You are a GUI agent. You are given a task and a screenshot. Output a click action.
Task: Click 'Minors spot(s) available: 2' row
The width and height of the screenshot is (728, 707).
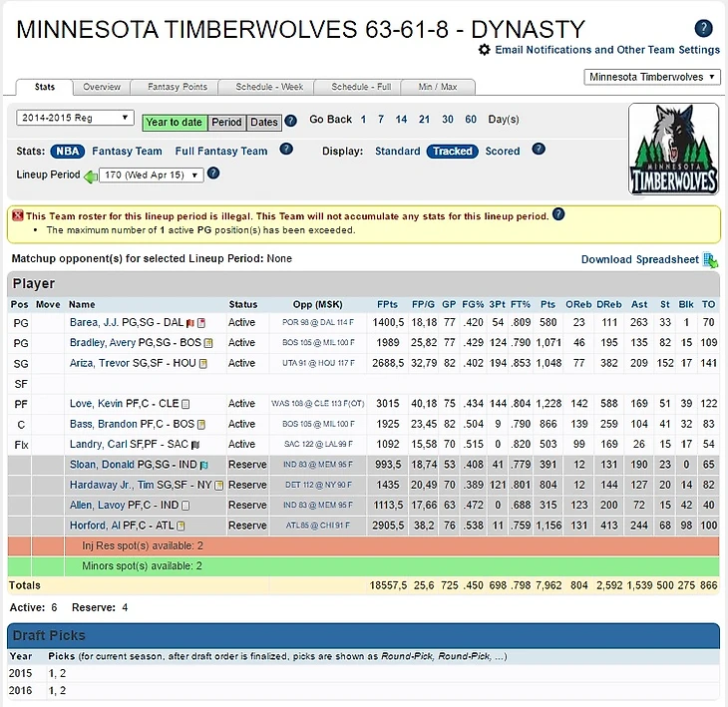point(364,566)
